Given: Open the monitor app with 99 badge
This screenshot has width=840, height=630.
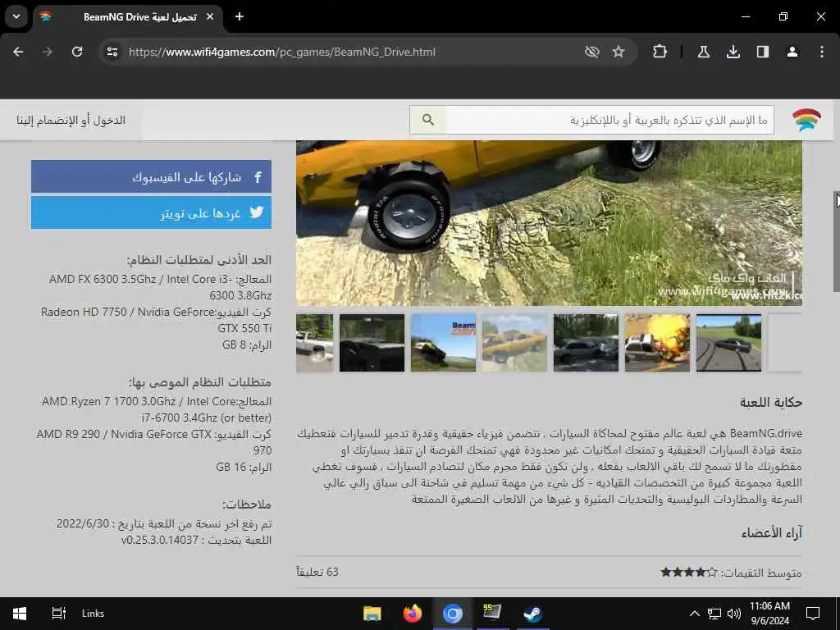Looking at the screenshot, I should tap(492, 612).
